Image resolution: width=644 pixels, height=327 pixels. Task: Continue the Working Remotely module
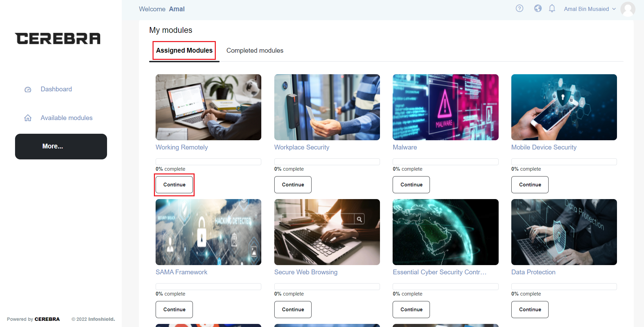[174, 185]
